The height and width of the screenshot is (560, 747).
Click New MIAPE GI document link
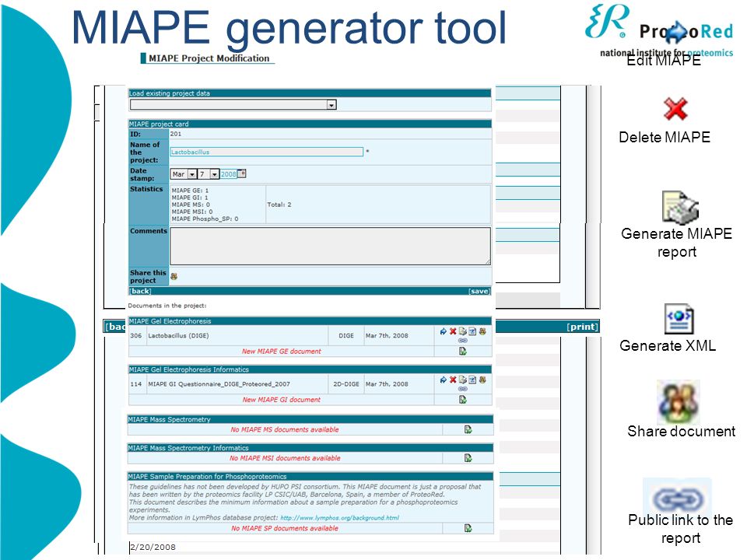[281, 400]
